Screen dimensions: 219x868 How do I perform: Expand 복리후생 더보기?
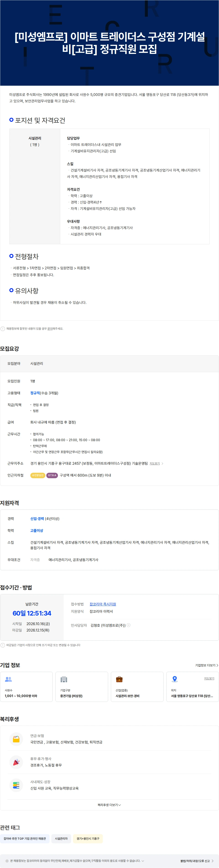(109, 805)
